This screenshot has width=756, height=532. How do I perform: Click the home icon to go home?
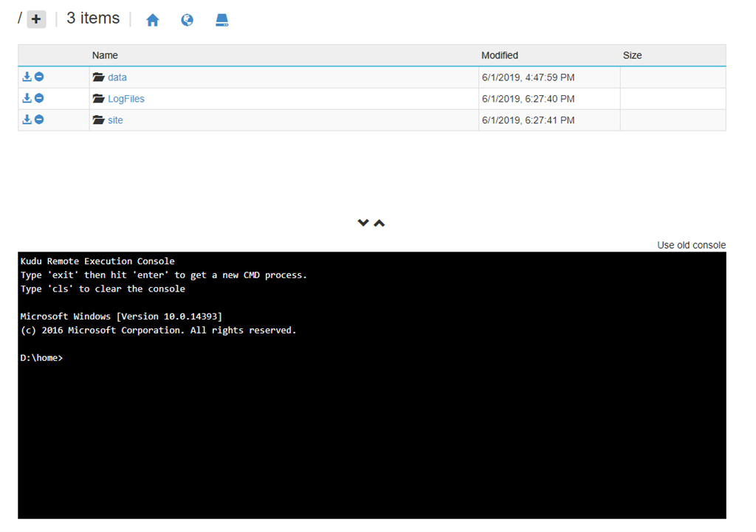pos(152,19)
